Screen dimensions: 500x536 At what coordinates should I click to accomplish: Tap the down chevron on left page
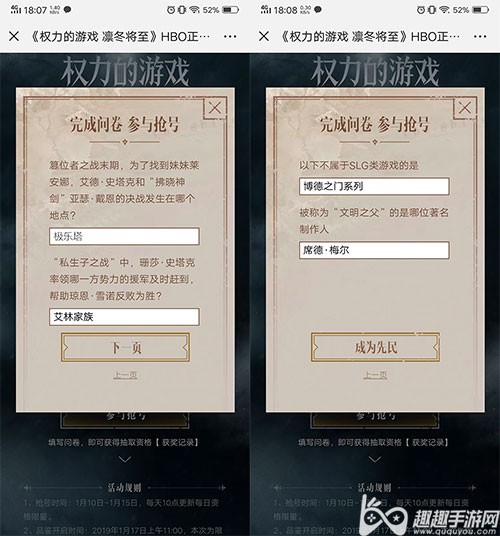coord(125,459)
